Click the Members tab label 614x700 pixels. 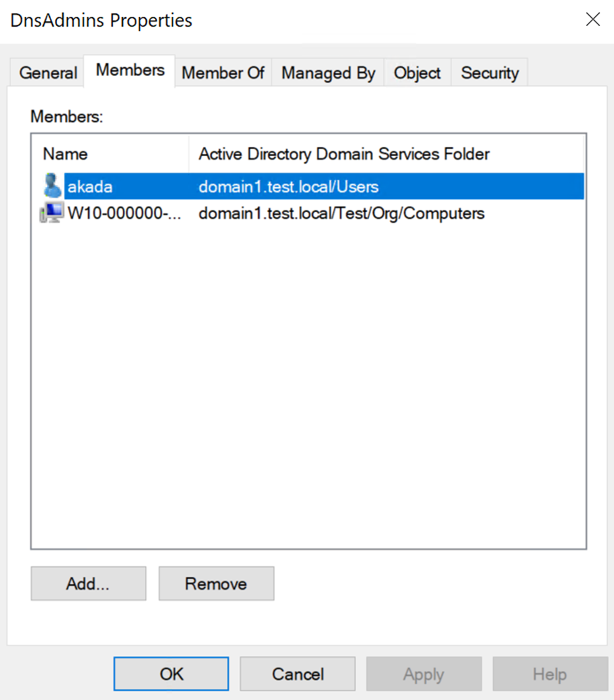coord(130,70)
